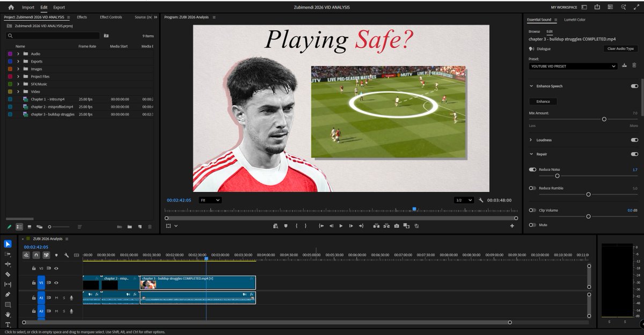Expand the Images bin
Image resolution: width=644 pixels, height=335 pixels.
pyautogui.click(x=18, y=69)
